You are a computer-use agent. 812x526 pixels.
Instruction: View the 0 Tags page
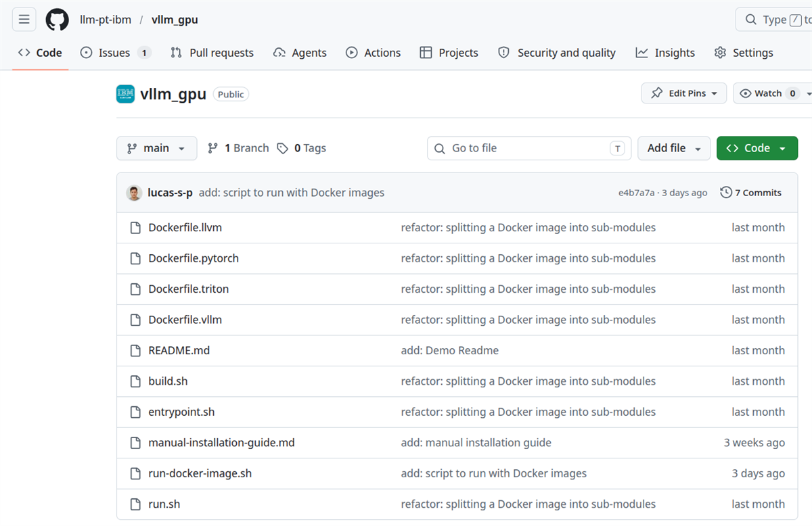[x=302, y=148]
